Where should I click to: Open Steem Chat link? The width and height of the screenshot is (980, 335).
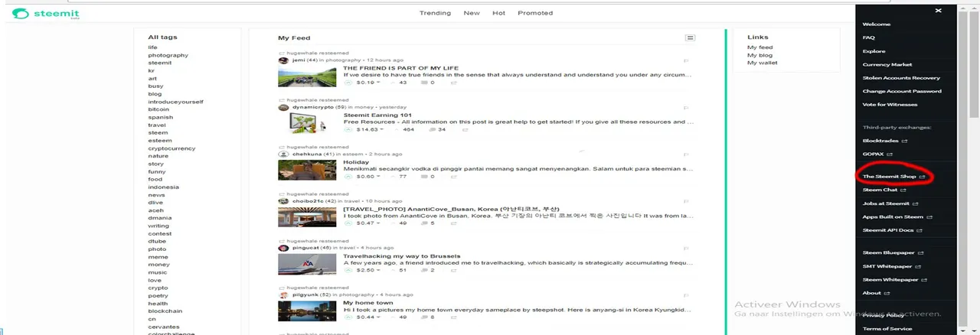pyautogui.click(x=884, y=190)
